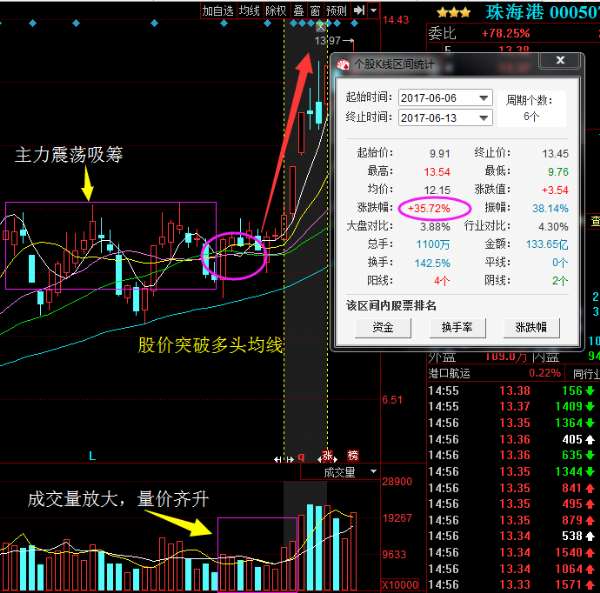This screenshot has width=600, height=593.
Task: Open the 终止时间 end date dropdown
Action: tap(484, 118)
